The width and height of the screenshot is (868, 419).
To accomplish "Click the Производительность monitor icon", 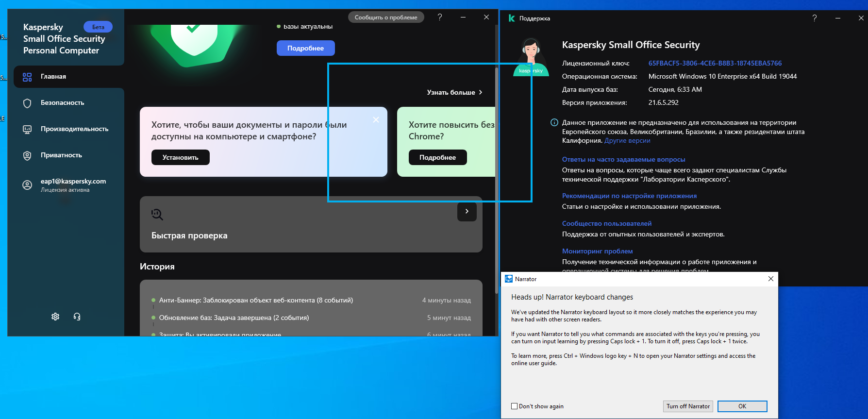I will (27, 129).
